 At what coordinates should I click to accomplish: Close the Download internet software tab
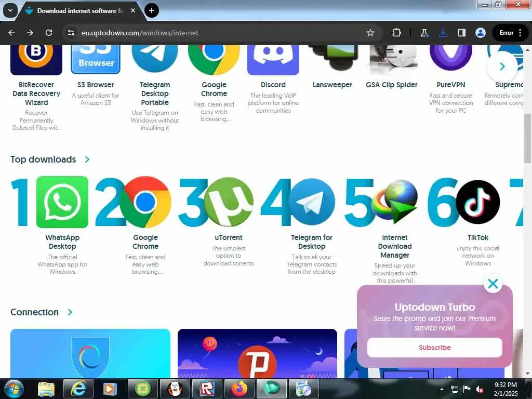click(x=133, y=10)
